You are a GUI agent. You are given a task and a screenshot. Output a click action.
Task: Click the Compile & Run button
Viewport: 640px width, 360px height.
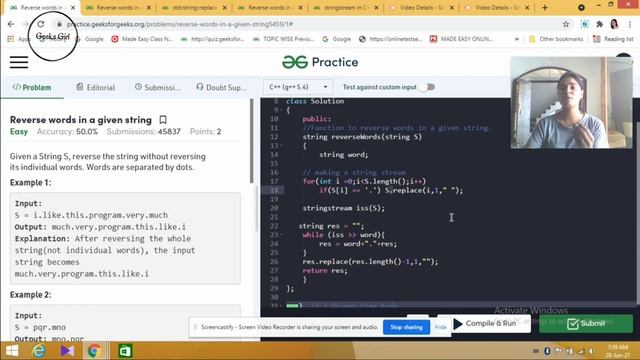(484, 323)
